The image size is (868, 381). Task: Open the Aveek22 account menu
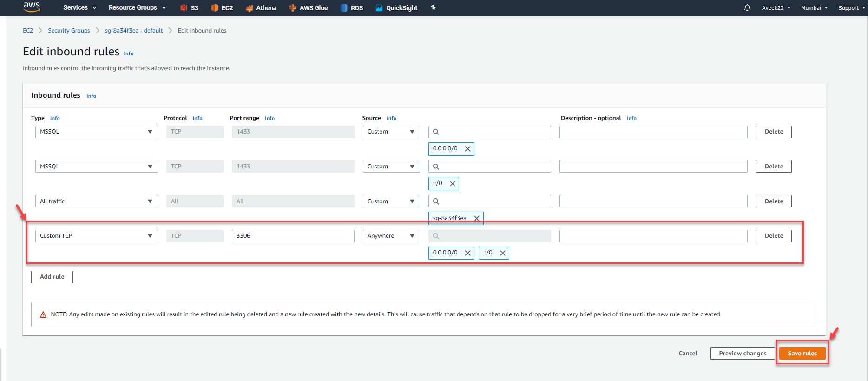click(776, 8)
